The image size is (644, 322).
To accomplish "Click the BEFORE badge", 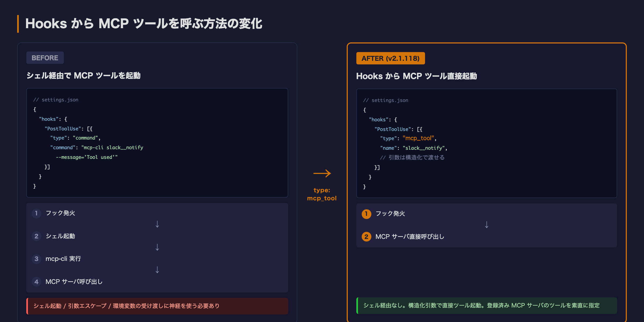I will pos(45,58).
